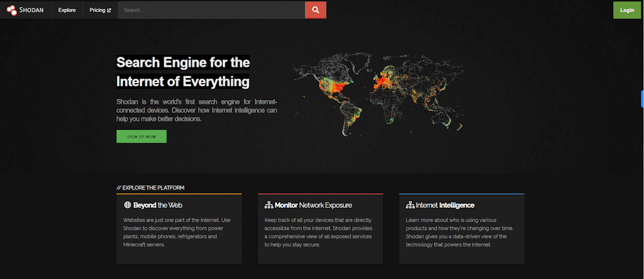Image resolution: width=644 pixels, height=279 pixels.
Task: Click the Sign Up Now button
Action: [x=142, y=137]
